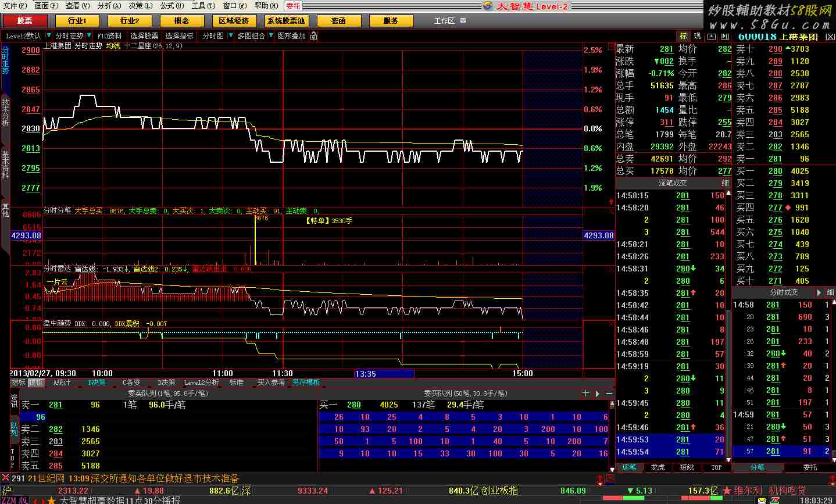Close the 盘中趋势 sub-chart with its X

coord(611,324)
